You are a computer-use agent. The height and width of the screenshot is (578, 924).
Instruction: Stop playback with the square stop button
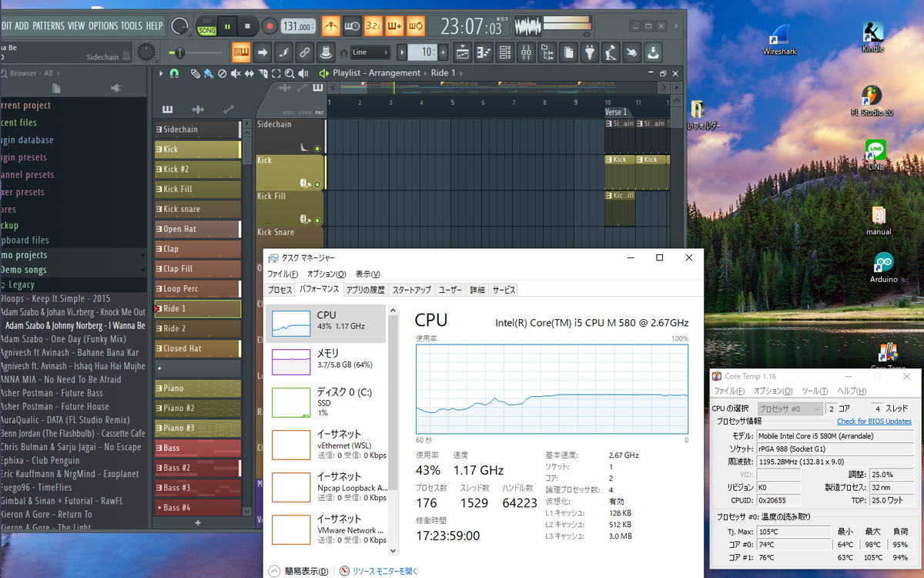247,26
